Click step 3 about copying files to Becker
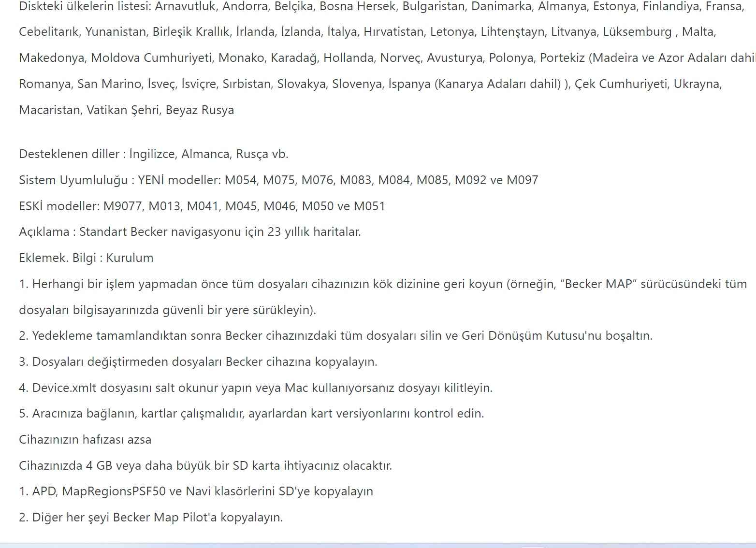756x548 pixels. click(x=198, y=362)
